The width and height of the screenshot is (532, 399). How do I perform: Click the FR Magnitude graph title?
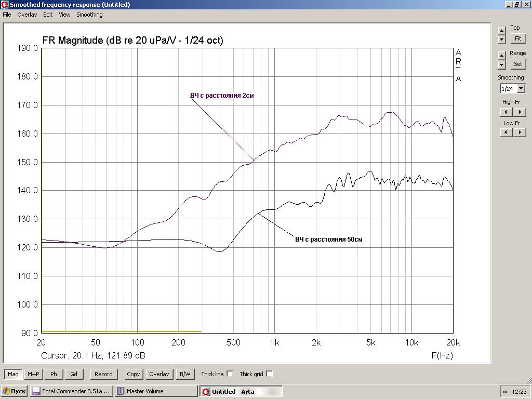click(132, 41)
